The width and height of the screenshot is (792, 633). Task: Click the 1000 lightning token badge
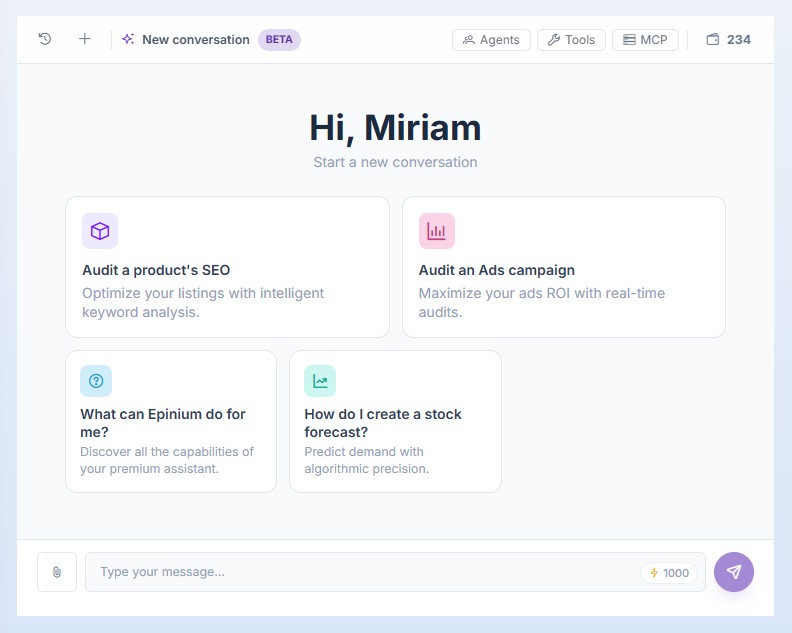pos(669,573)
